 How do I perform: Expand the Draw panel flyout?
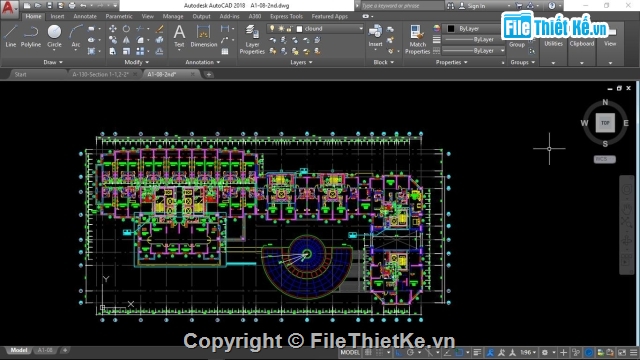(53, 62)
